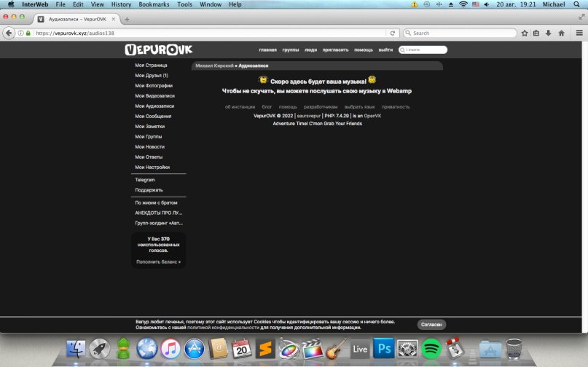588x367 pixels.
Task: Open the Bookmarks menu
Action: 154,4
